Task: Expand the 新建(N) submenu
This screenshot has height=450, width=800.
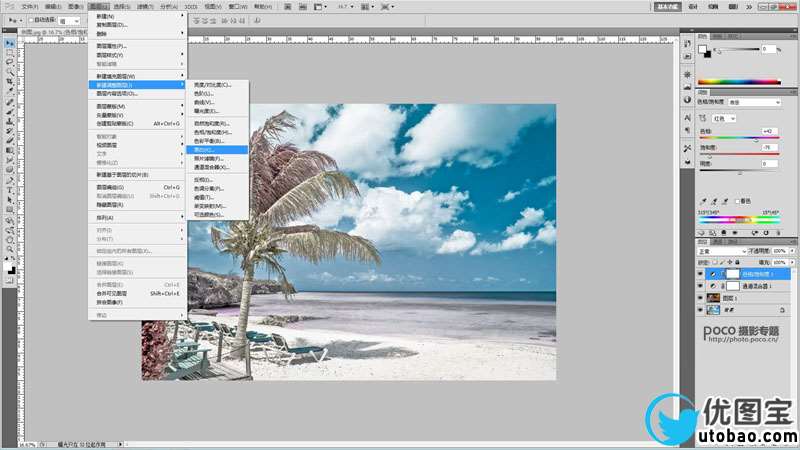Action: click(138, 16)
